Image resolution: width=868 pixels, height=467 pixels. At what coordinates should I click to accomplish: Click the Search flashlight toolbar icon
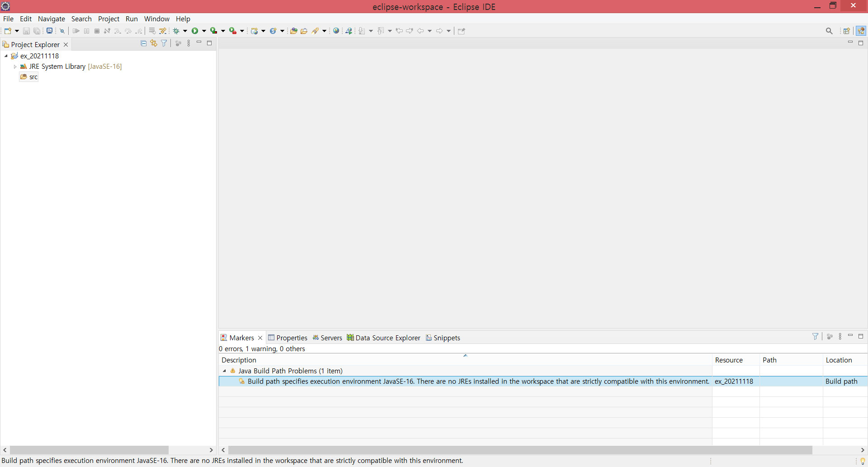coord(316,31)
